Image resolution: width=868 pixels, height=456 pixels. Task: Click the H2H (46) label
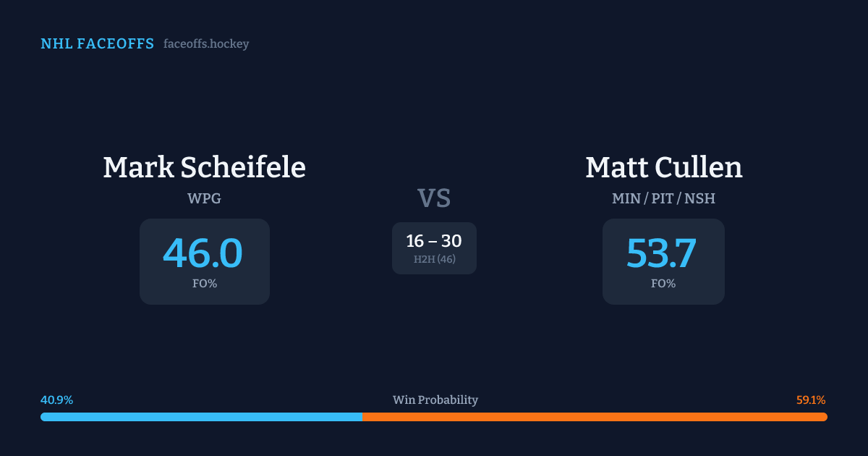[x=434, y=259]
